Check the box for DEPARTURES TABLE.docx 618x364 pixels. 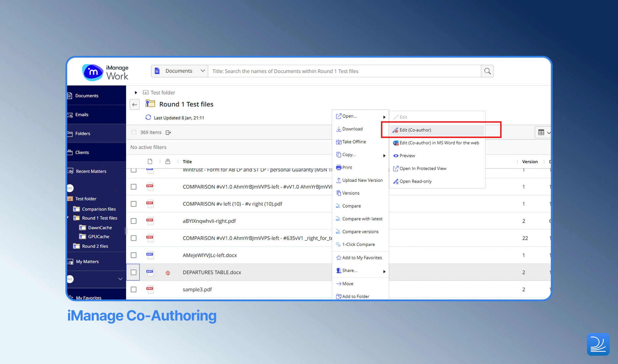[133, 272]
